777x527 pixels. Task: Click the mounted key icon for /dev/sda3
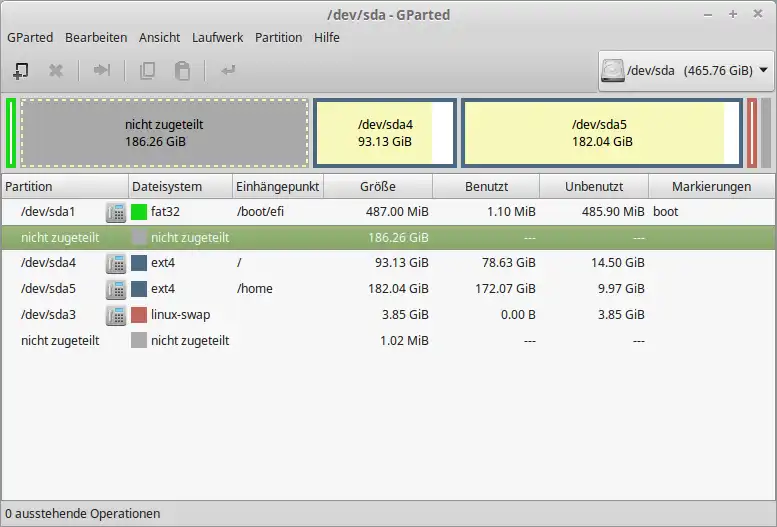(x=116, y=315)
